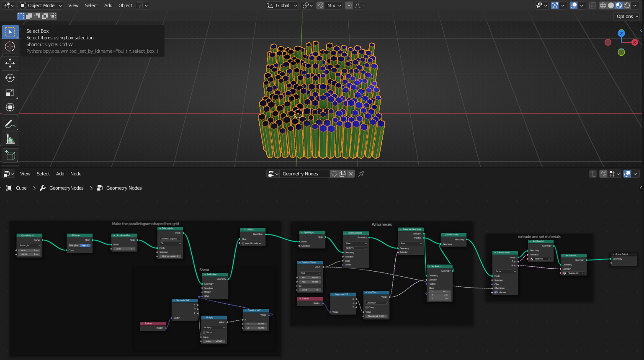This screenshot has width=644, height=360.
Task: Enable Keep Boundaries in Dual Mesh node
Action: point(243,243)
